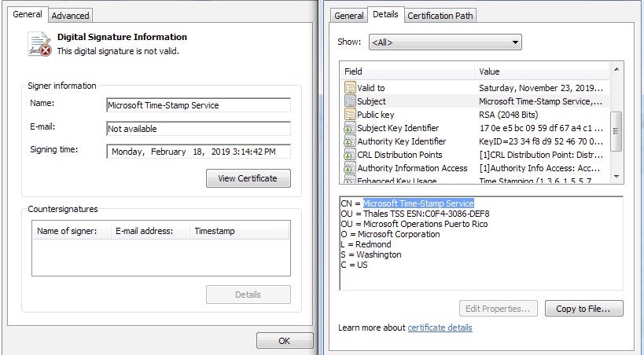Viewport: 644px width, 355px height.
Task: Switch to the Advanced tab
Action: (x=71, y=16)
